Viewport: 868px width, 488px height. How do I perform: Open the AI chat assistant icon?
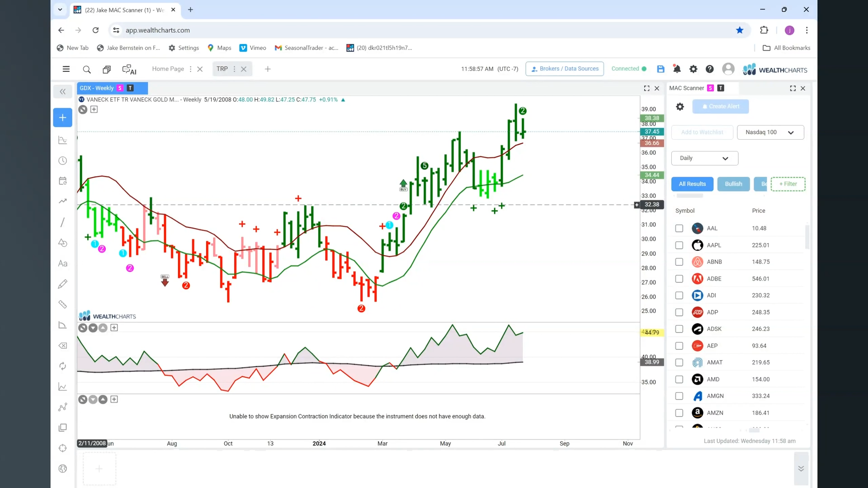[129, 69]
